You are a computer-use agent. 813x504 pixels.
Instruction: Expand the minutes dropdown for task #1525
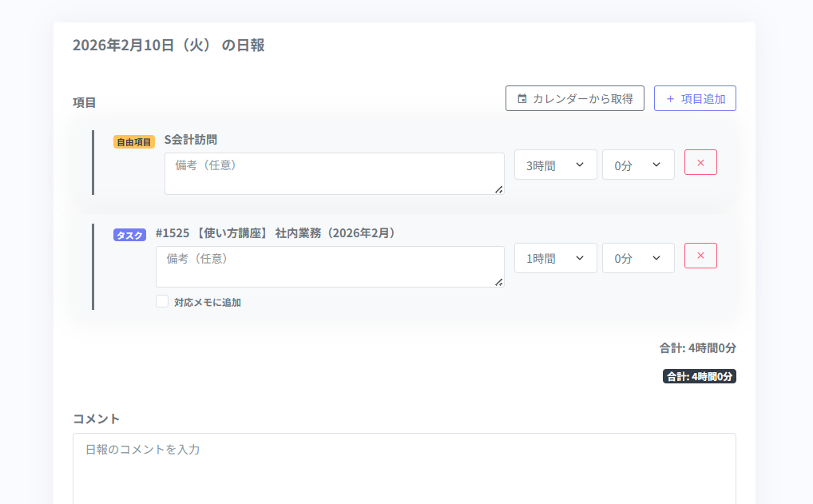638,258
